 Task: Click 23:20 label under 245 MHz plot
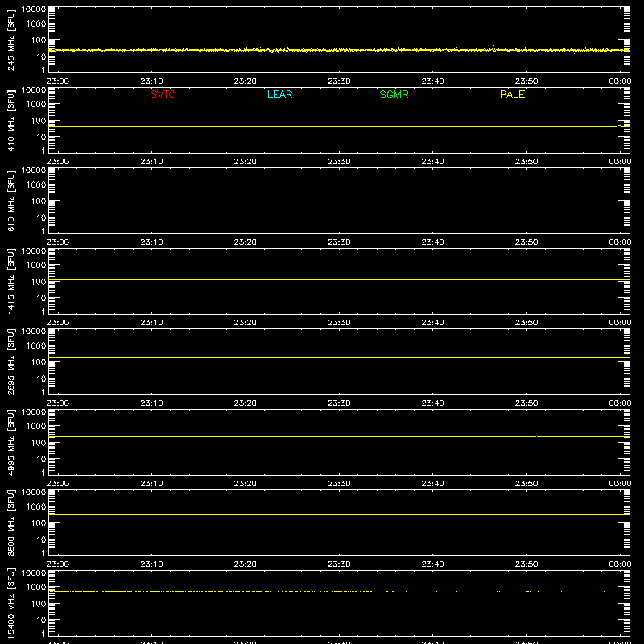pyautogui.click(x=246, y=81)
